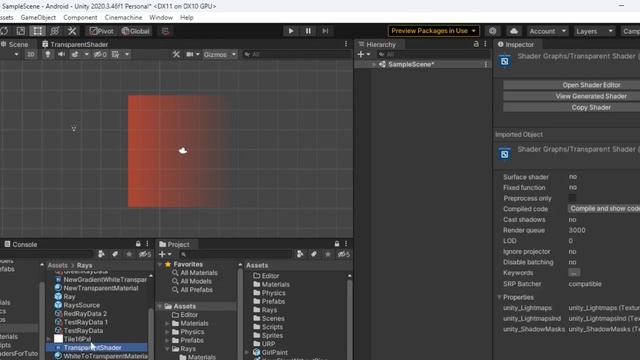Click the Scene view search field
This screenshot has height=360, width=640.
click(297, 54)
